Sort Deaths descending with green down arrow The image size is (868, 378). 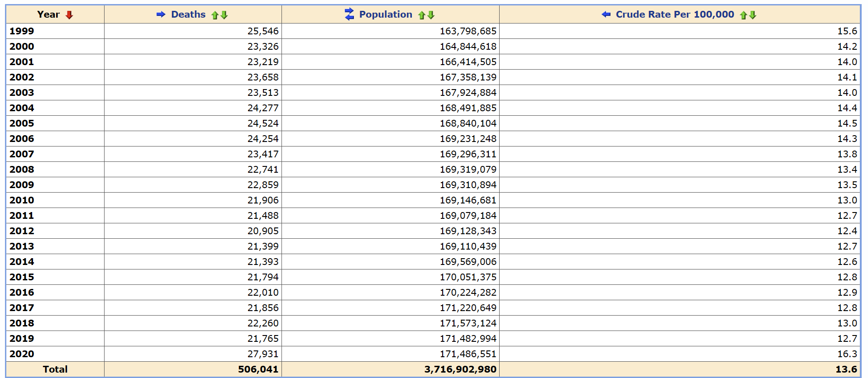click(224, 15)
